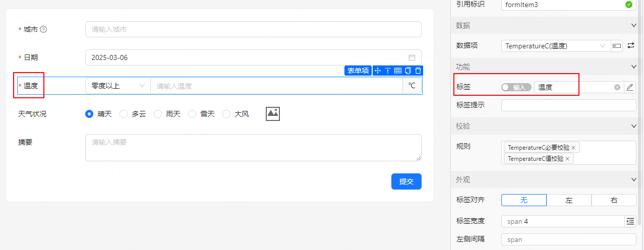Collapse the 数据 section

tap(634, 25)
